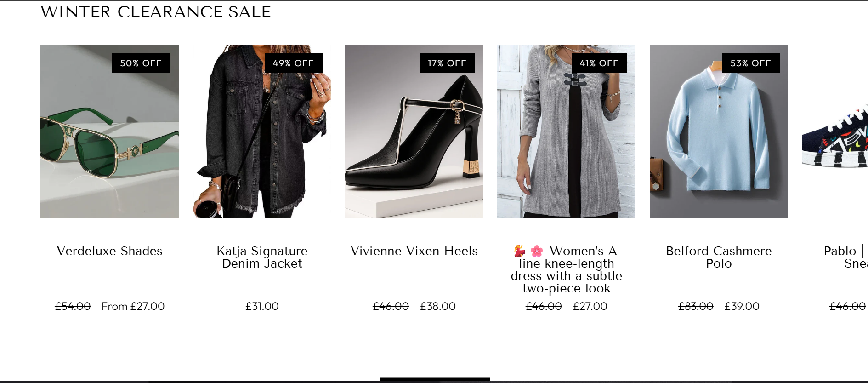Image resolution: width=868 pixels, height=383 pixels.
Task: Click the partially visible Pablo sneaker image
Action: [x=835, y=138]
